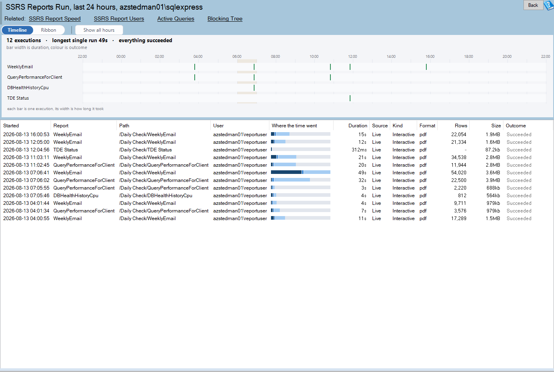The image size is (554, 392).
Task: Click the first QueryPerformanceForClient timeline bar at 04:00
Action: coord(195,77)
